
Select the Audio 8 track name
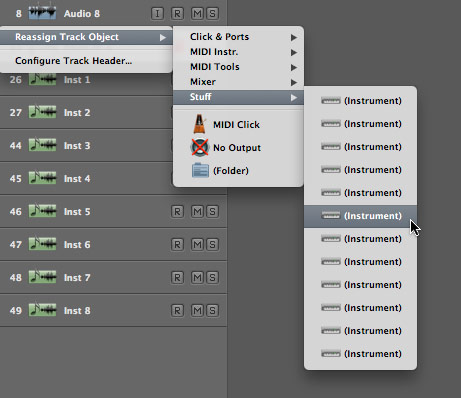[82, 14]
